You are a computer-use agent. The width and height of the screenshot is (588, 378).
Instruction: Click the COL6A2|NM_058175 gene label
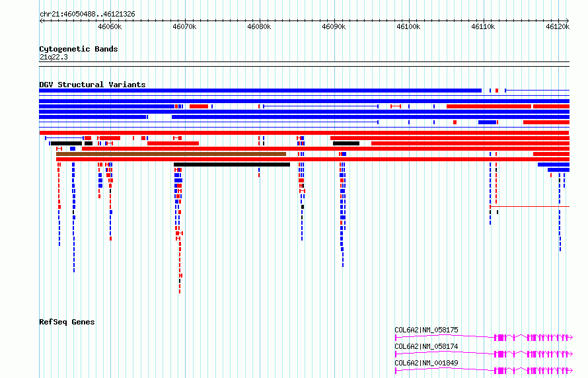[426, 330]
